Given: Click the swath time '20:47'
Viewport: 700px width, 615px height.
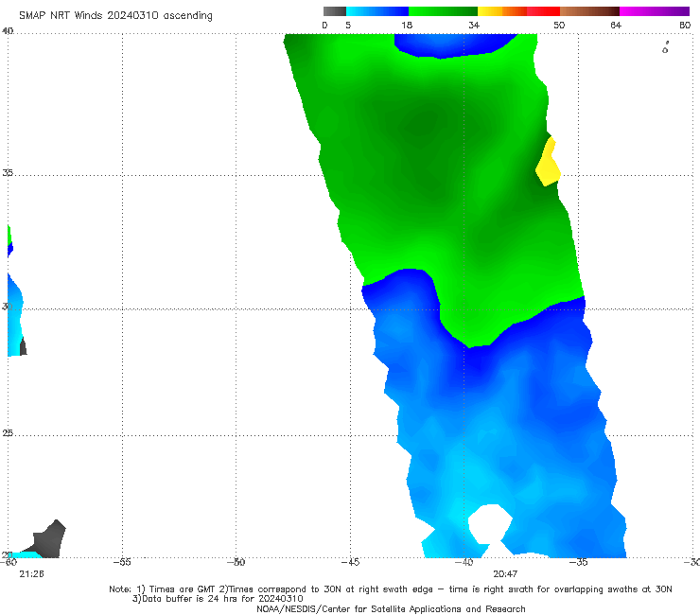Looking at the screenshot, I should point(505,574).
